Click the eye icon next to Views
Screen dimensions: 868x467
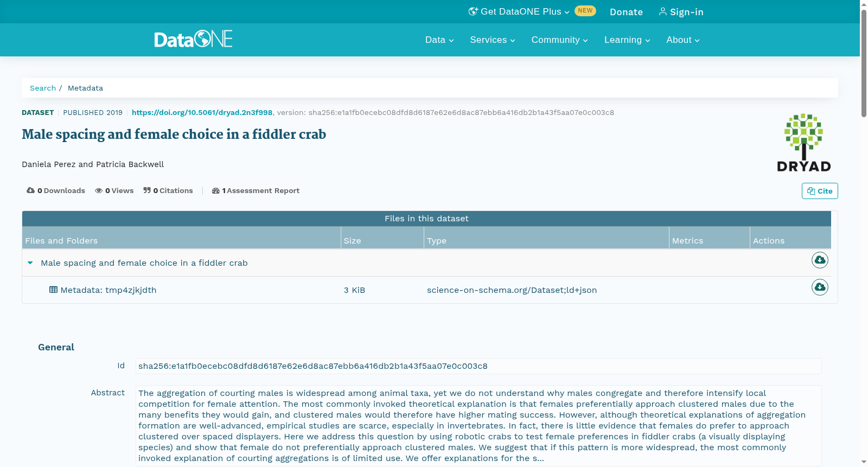point(99,190)
